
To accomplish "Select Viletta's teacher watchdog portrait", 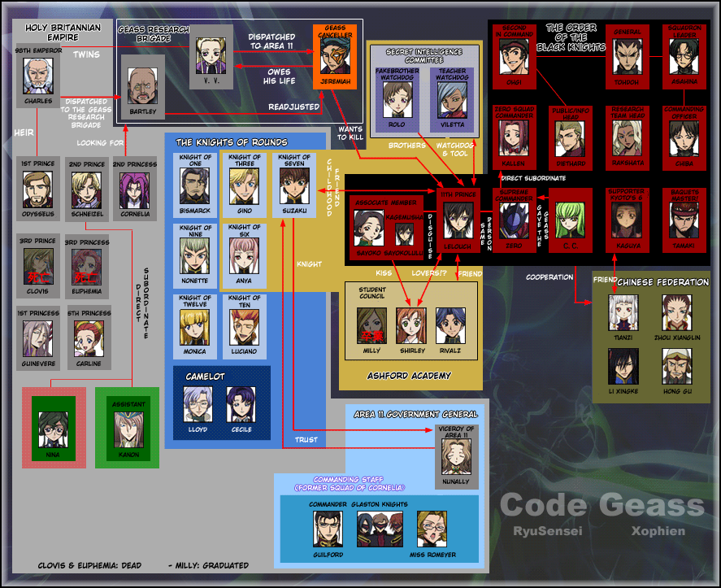I will click(452, 100).
